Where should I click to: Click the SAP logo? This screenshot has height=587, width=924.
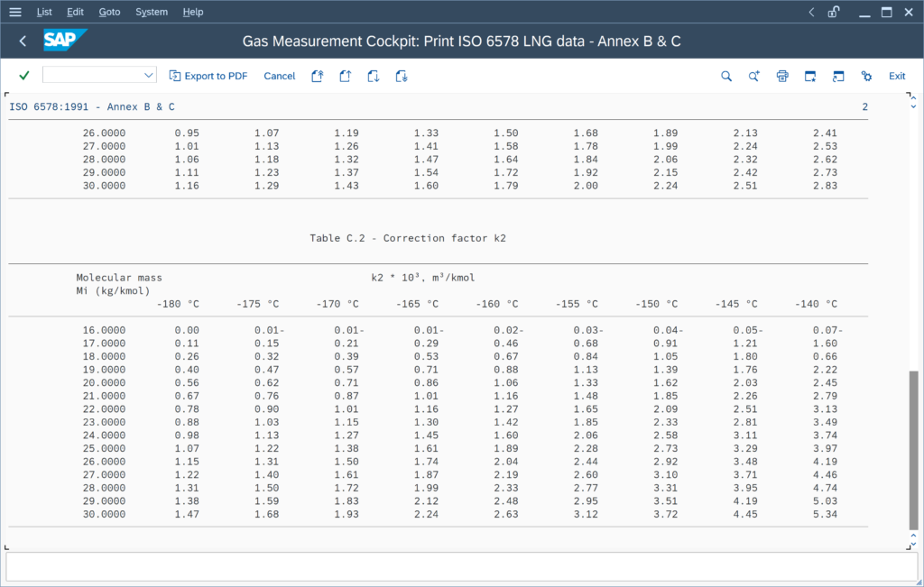point(65,40)
